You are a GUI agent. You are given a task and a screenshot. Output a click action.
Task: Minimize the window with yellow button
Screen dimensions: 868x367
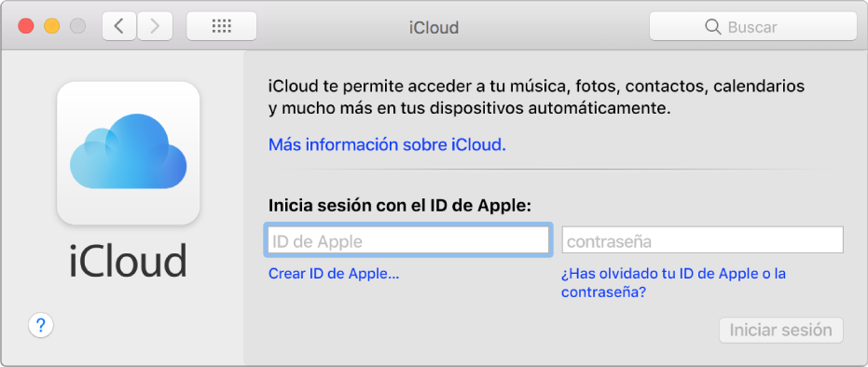[52, 26]
